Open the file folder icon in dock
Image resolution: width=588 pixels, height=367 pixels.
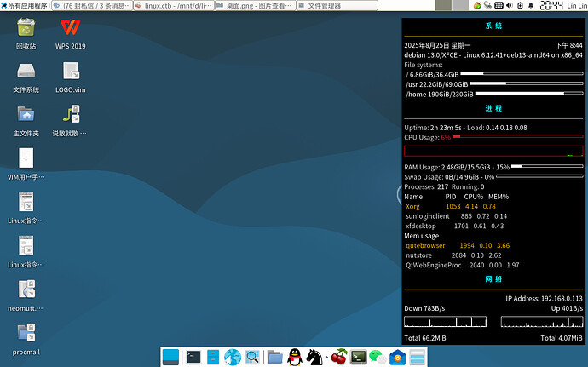(274, 358)
